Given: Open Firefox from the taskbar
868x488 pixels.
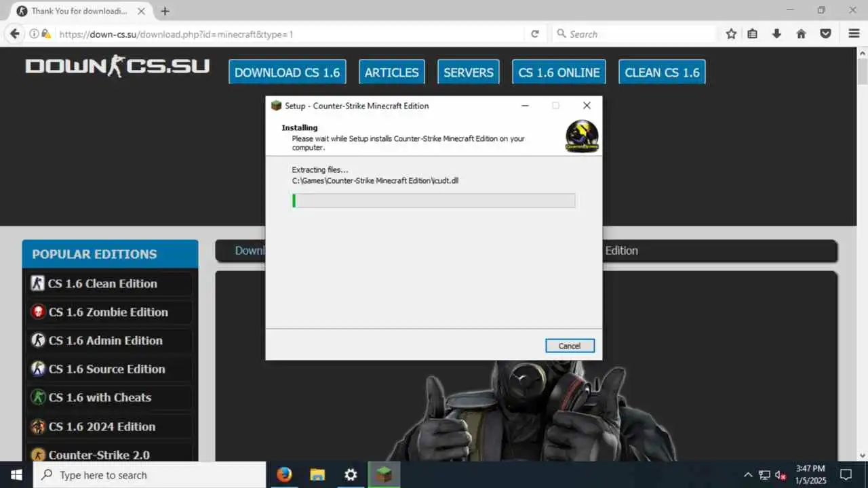Looking at the screenshot, I should pos(284,474).
